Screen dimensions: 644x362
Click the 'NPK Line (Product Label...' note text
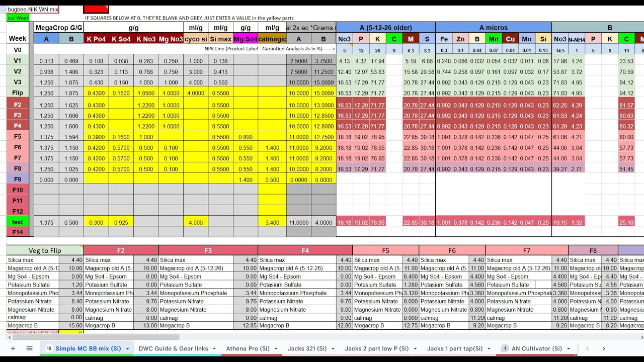click(269, 49)
